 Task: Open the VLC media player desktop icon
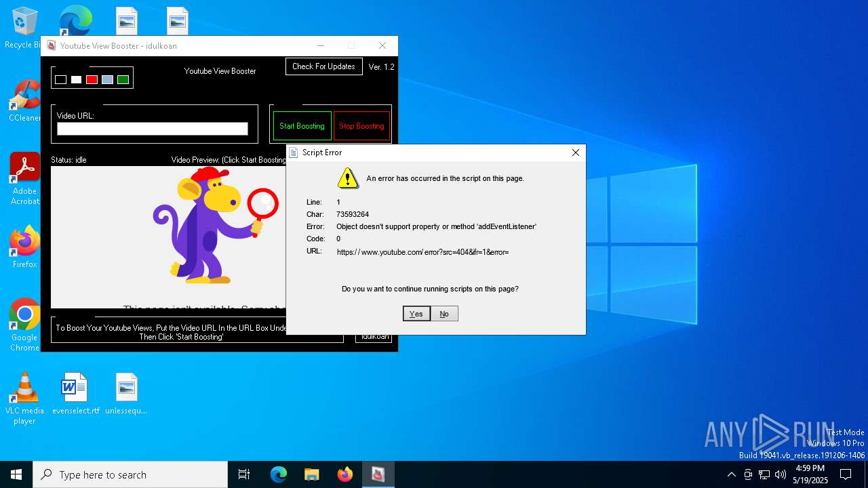pyautogui.click(x=24, y=398)
